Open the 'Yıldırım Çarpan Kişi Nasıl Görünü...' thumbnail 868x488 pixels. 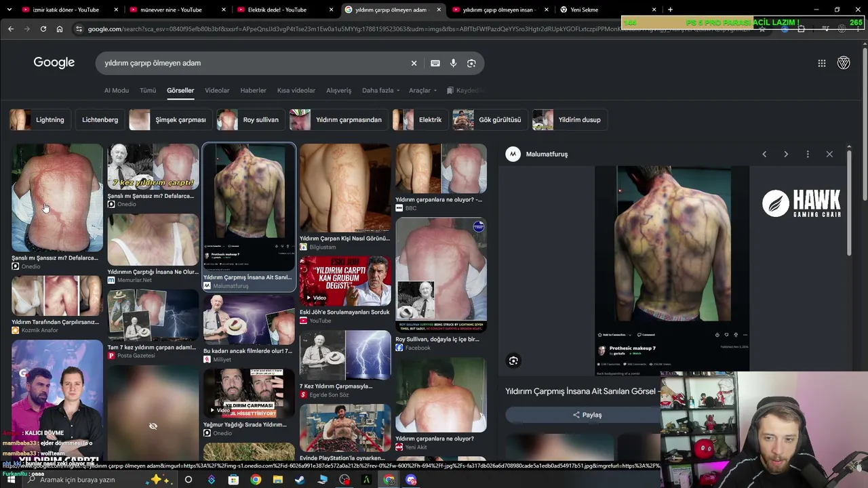[345, 188]
